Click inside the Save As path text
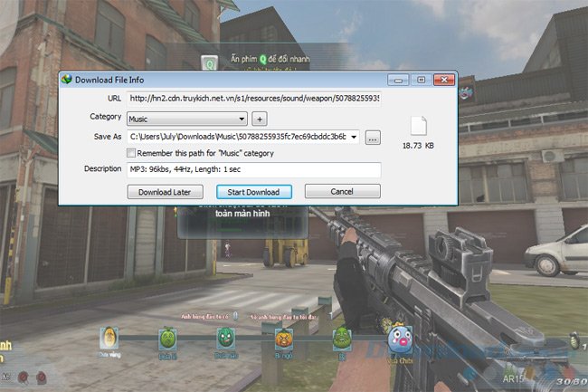The image size is (588, 392). pyautogui.click(x=237, y=138)
